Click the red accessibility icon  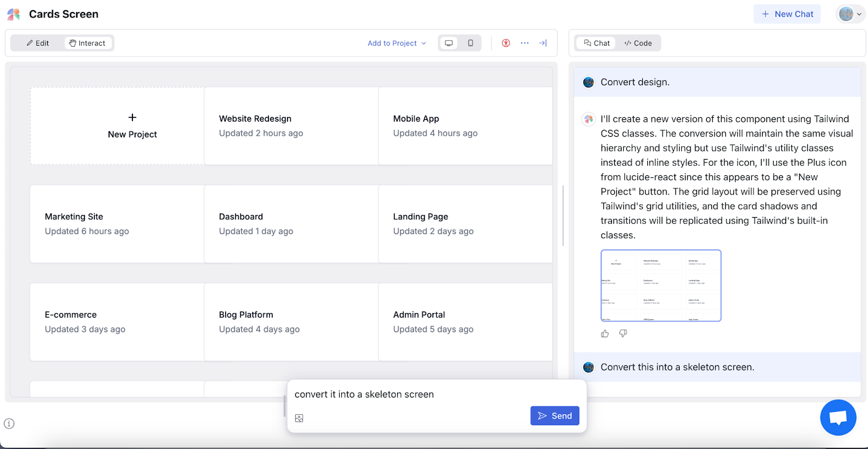tap(506, 43)
